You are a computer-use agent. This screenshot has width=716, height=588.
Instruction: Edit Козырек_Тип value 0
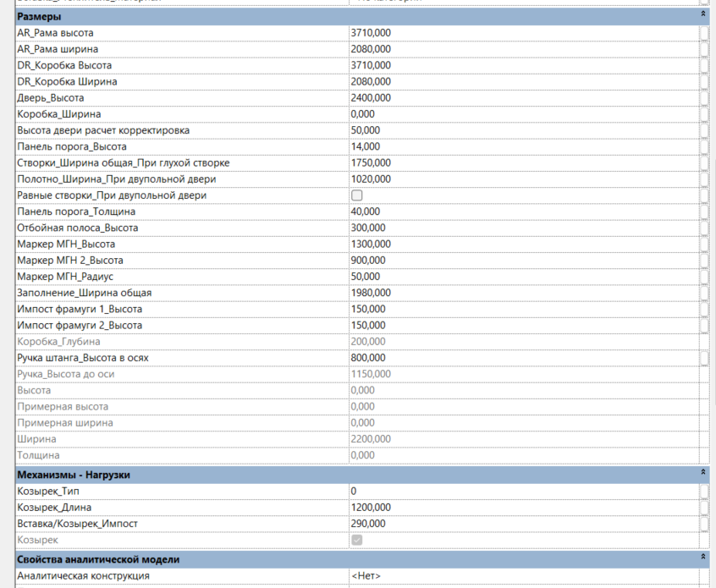click(524, 492)
